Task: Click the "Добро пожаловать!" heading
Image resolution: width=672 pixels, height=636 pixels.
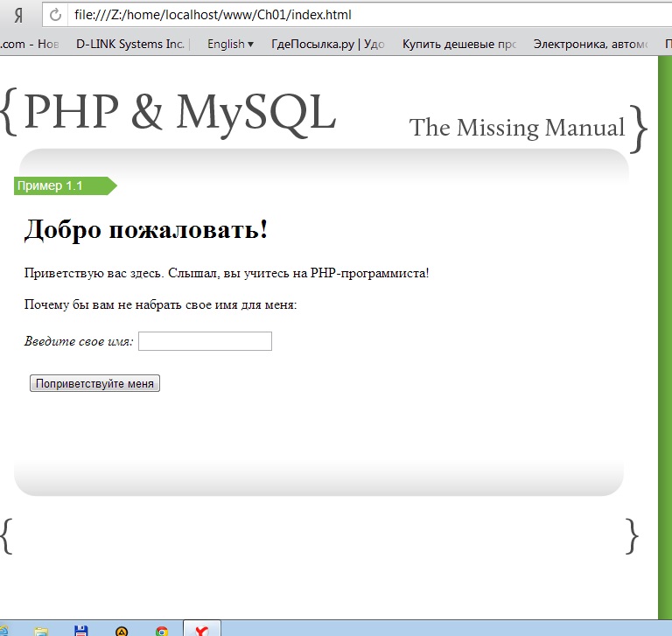Action: click(145, 230)
